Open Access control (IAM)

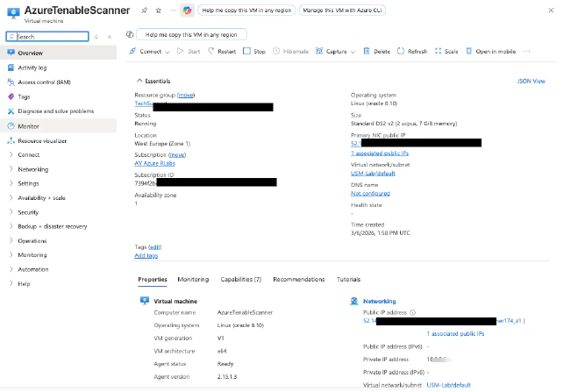pos(44,82)
